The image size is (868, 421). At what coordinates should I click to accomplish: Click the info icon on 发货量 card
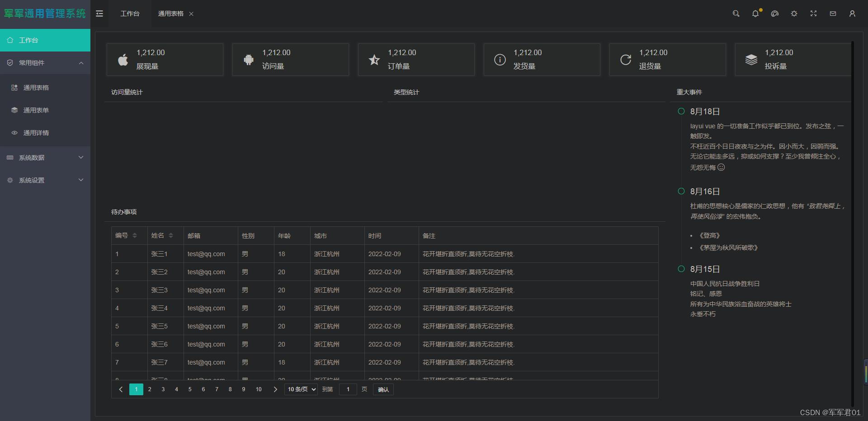500,60
